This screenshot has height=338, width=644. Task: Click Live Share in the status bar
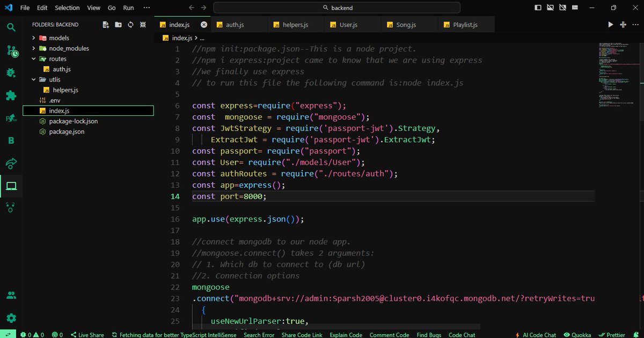pyautogui.click(x=87, y=334)
